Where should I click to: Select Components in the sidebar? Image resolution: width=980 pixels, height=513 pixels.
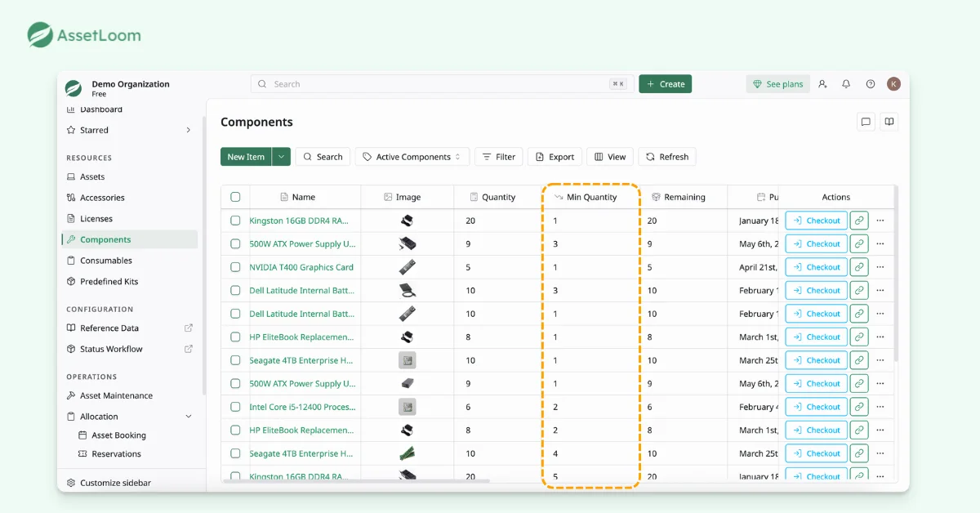129,239
